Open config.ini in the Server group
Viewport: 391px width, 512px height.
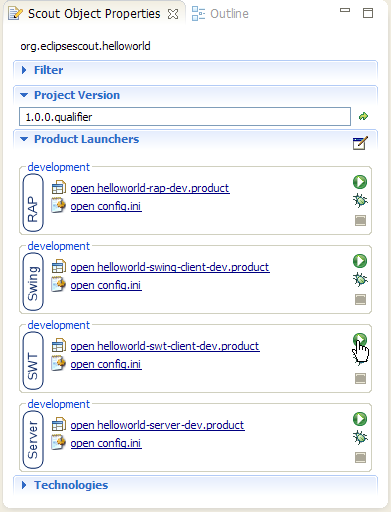pyautogui.click(x=106, y=443)
